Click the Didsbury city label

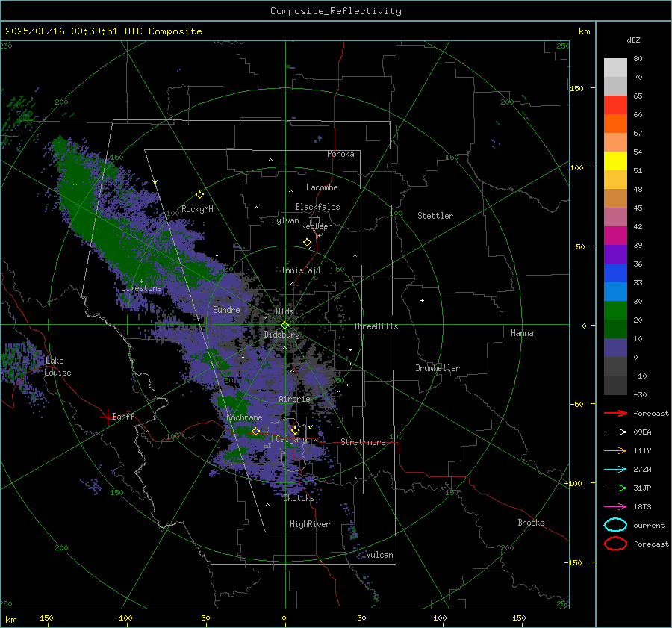point(282,335)
